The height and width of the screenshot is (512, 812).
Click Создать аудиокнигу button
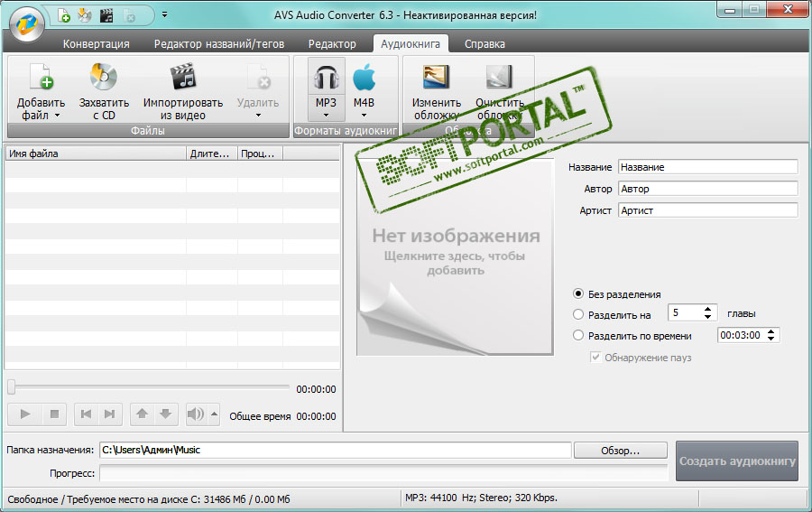coord(737,461)
